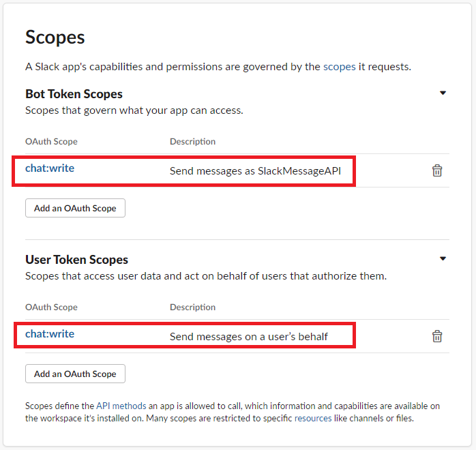Add an OAuth Scope under User Token Scopes
The height and width of the screenshot is (450, 476).
75,374
